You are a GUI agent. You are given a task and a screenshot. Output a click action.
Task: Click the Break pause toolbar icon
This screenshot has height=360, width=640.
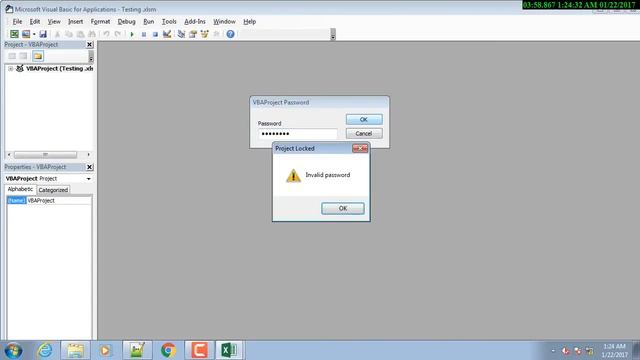click(x=144, y=34)
